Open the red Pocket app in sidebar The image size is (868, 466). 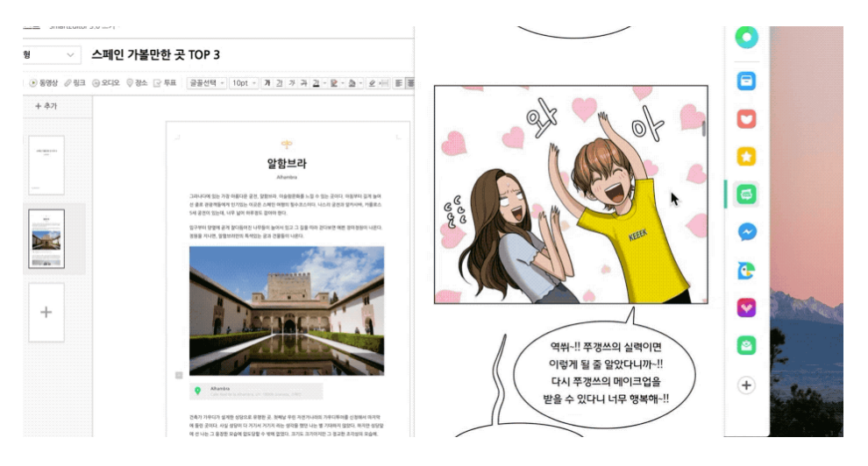(x=746, y=119)
